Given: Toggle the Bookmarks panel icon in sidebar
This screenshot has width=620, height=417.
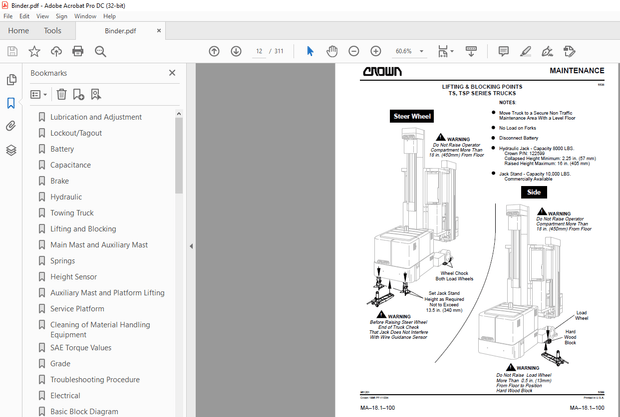Looking at the screenshot, I should coord(11,103).
